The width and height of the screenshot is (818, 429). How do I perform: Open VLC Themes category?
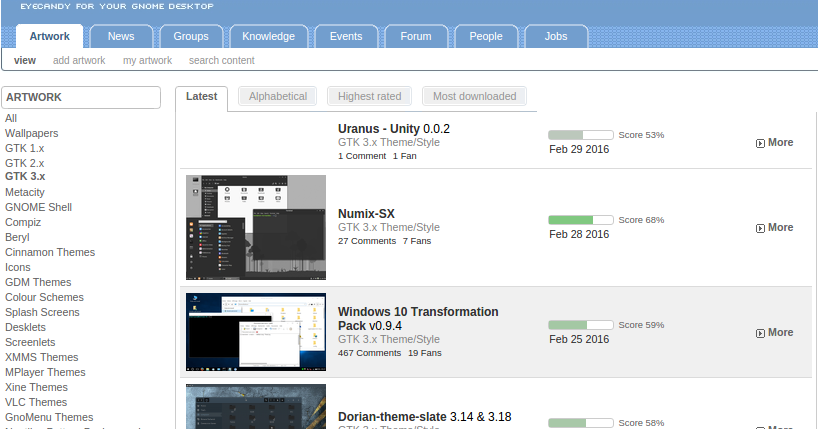click(x=36, y=402)
